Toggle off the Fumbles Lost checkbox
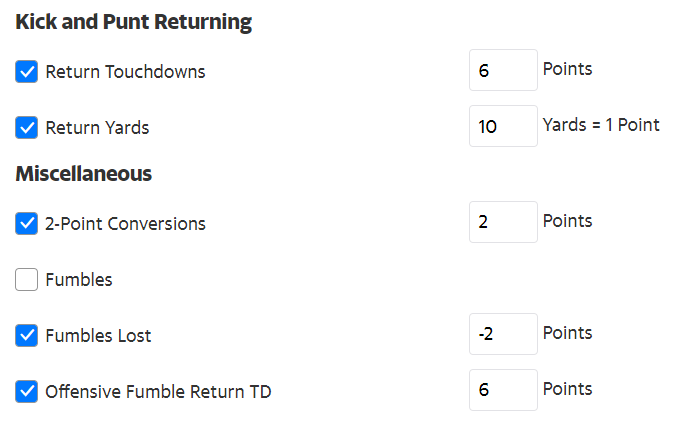Image resolution: width=674 pixels, height=435 pixels. (27, 336)
